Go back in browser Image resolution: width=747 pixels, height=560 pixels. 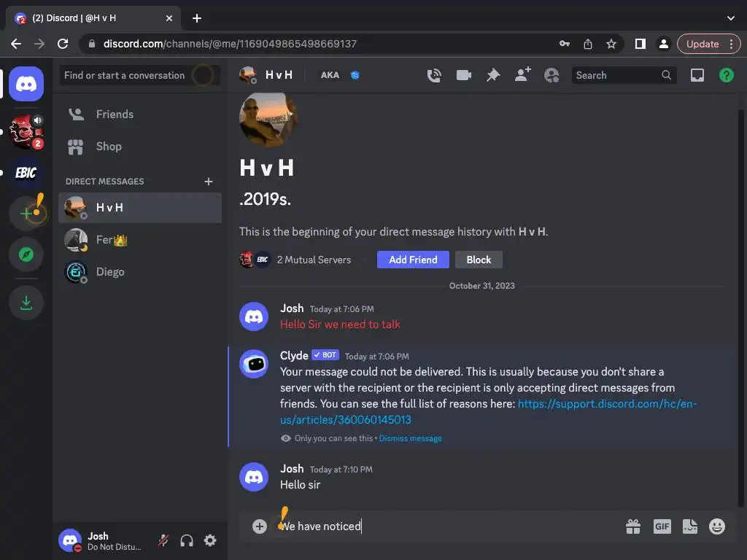[x=16, y=44]
